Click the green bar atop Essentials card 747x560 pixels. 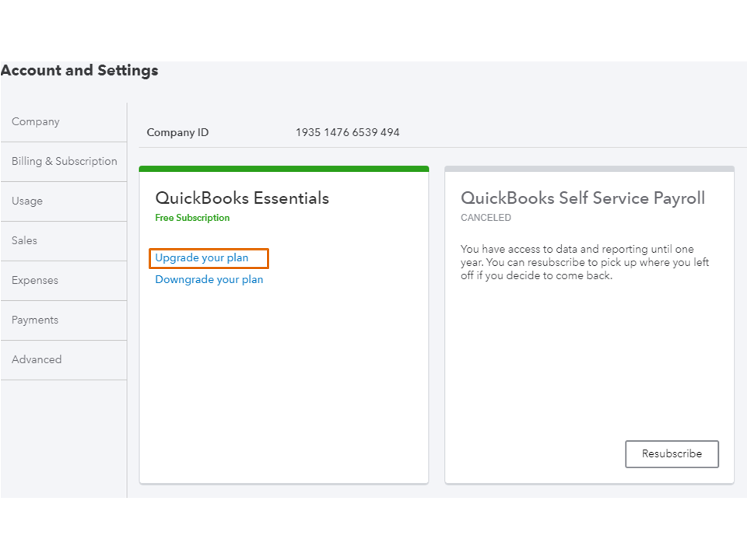click(x=284, y=169)
